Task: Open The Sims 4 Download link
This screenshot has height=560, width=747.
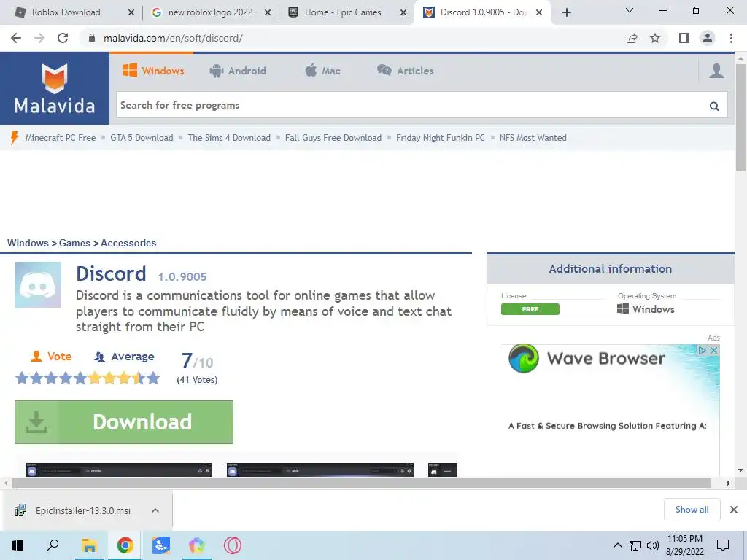Action: 229,138
